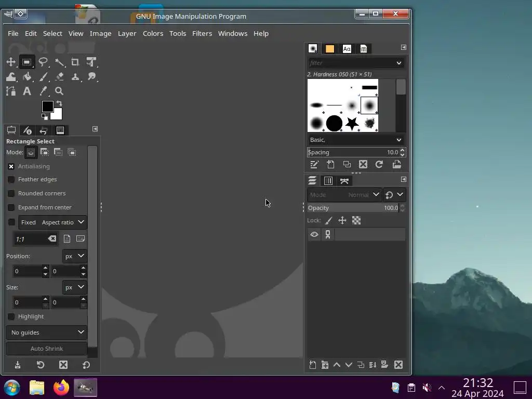Open the Colors menu
The height and width of the screenshot is (399, 532).
(153, 33)
